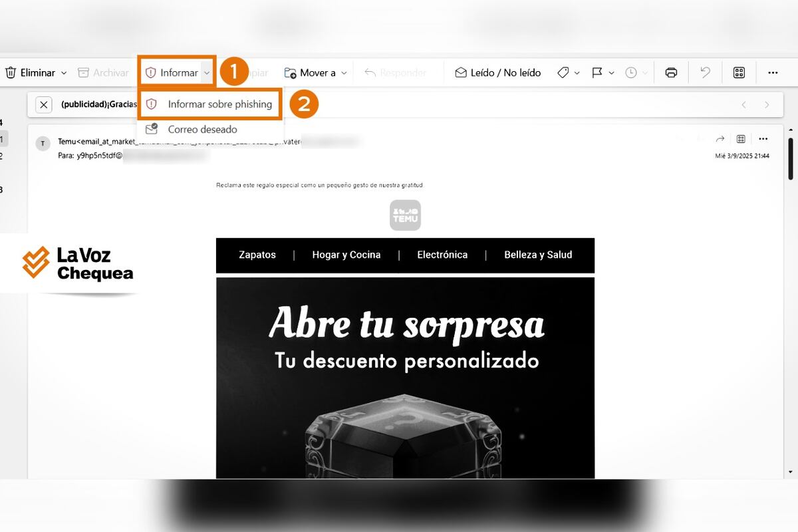Open the tag categories dropdown arrow
The image size is (798, 532).
coord(577,72)
